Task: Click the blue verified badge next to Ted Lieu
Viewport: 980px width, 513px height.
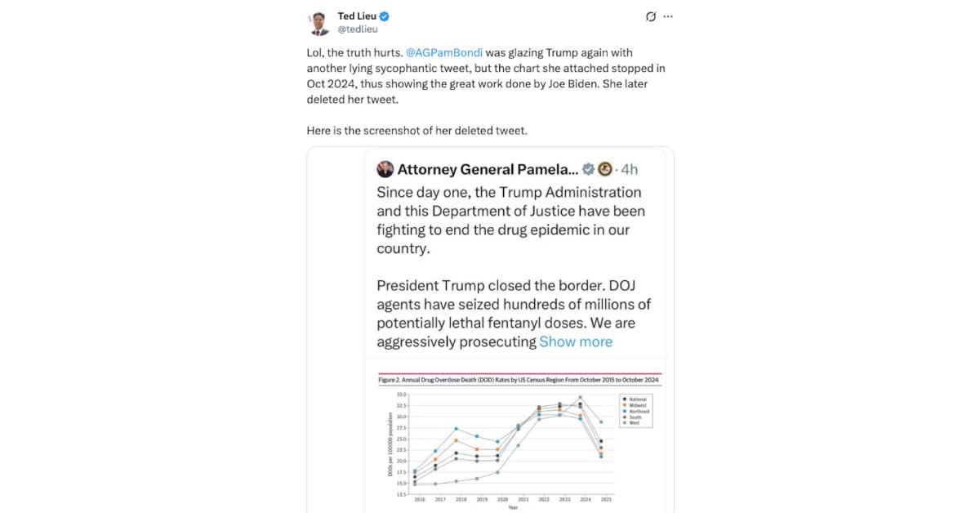Action: tap(382, 16)
